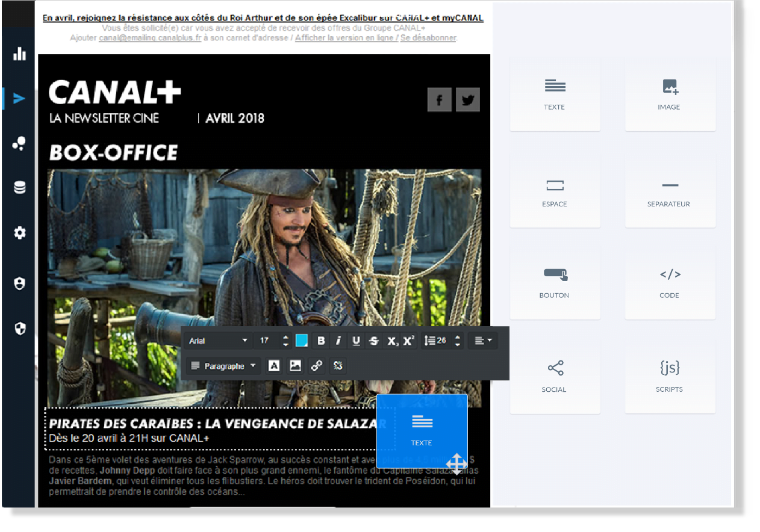The image size is (760, 532).
Task: Open the 'En avril, rejoignez la résistance' headline link
Action: pos(263,18)
